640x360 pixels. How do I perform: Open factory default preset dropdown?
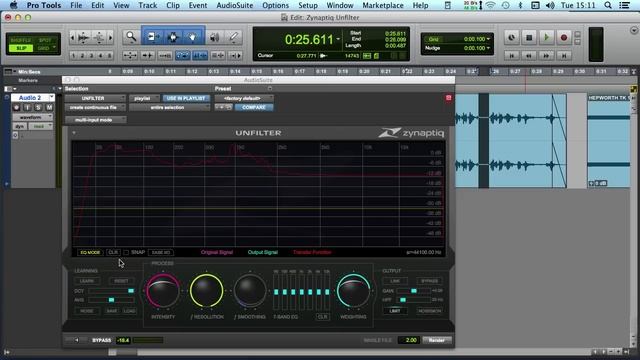tap(244, 98)
